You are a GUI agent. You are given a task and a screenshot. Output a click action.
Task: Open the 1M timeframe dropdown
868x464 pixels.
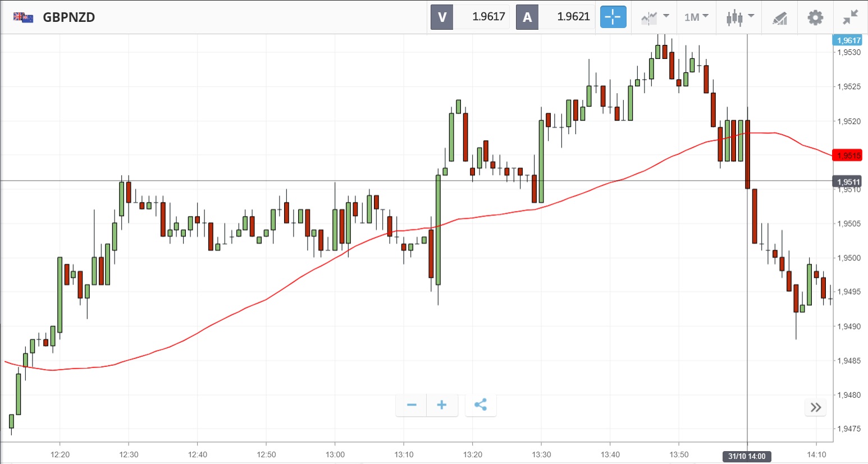pyautogui.click(x=696, y=17)
